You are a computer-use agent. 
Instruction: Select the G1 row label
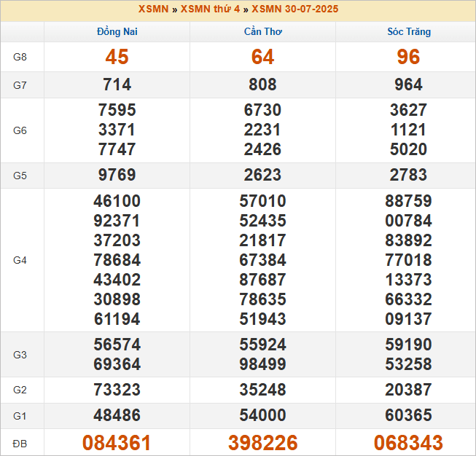(20, 416)
